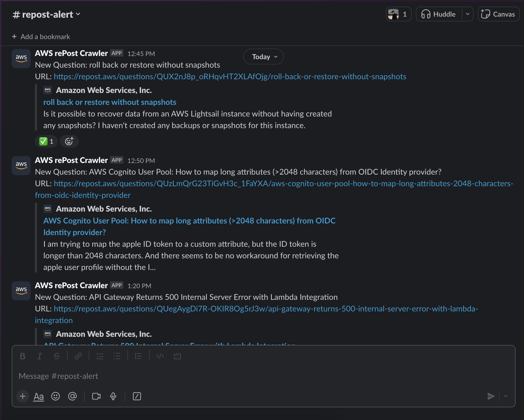The width and height of the screenshot is (524, 420).
Task: Insert a link using the link icon
Action: point(78,356)
